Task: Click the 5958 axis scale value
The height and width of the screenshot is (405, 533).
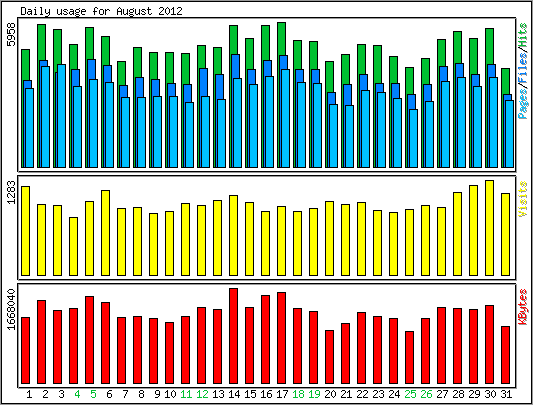Action: click(12, 34)
